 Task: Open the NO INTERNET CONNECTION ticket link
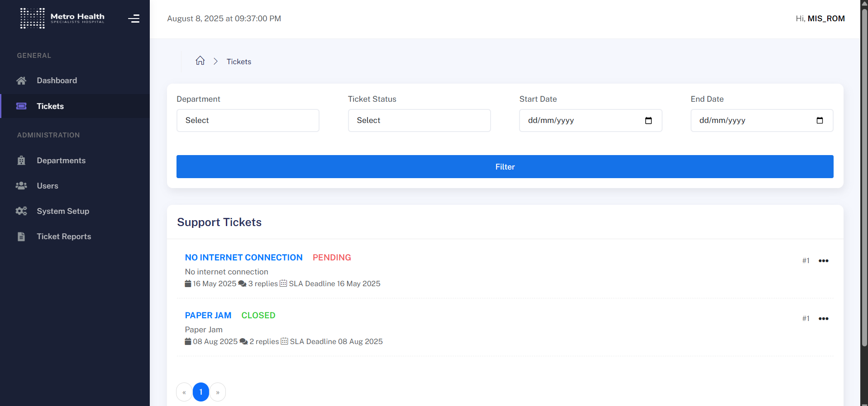click(x=243, y=257)
